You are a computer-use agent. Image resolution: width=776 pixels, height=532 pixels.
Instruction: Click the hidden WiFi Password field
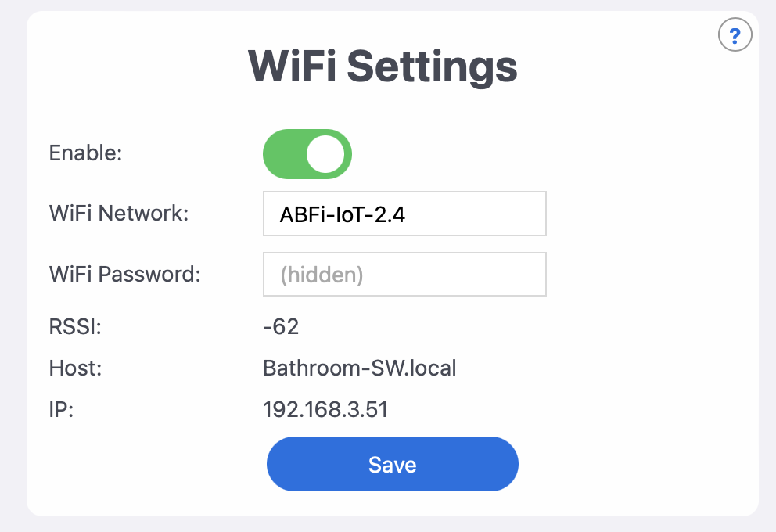(404, 274)
